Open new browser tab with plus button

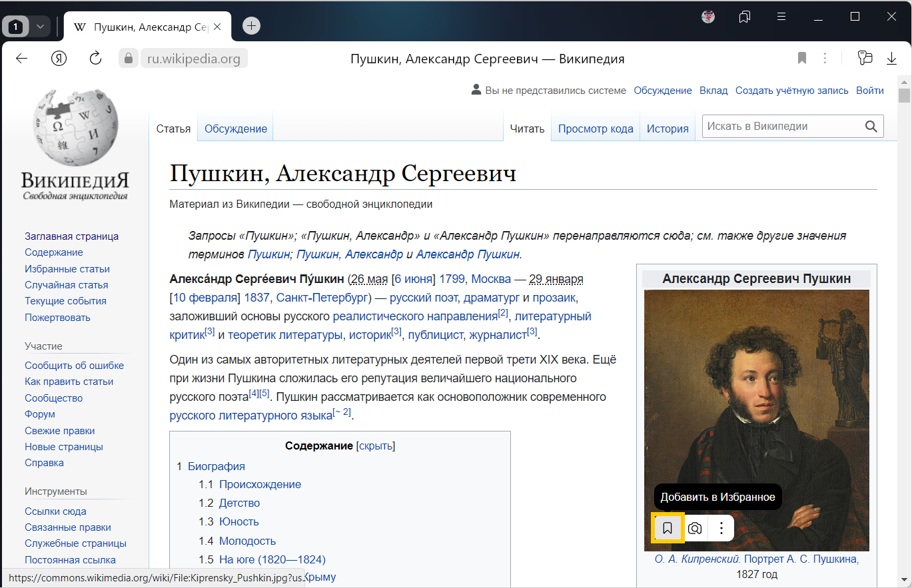(x=251, y=26)
